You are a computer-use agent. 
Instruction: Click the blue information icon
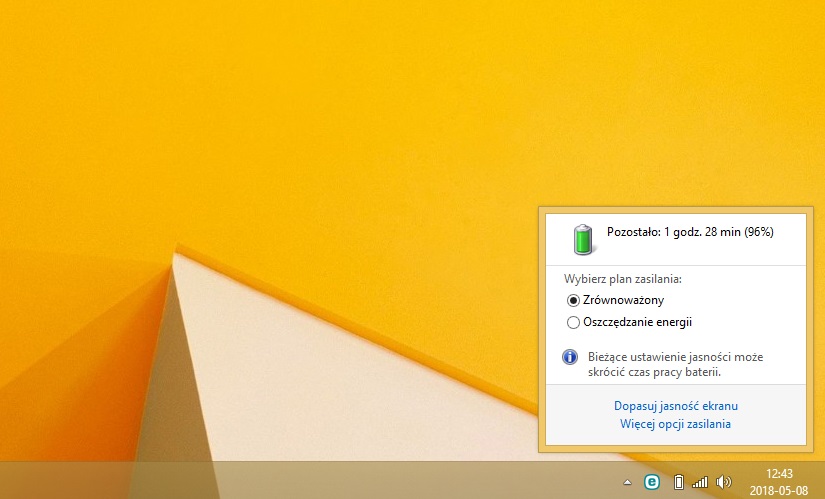pos(570,357)
